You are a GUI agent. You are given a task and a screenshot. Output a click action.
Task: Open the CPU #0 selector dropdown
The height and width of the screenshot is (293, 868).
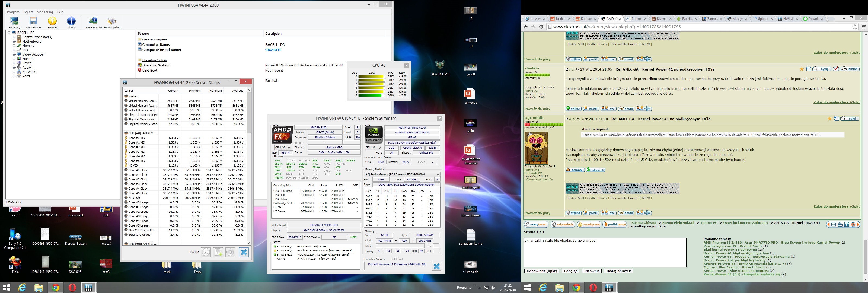(x=282, y=147)
